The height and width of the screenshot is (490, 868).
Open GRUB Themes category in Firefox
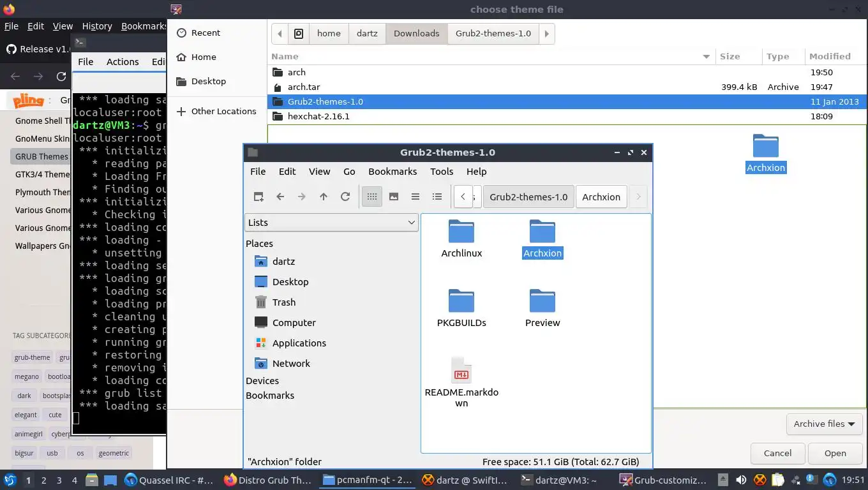point(41,156)
